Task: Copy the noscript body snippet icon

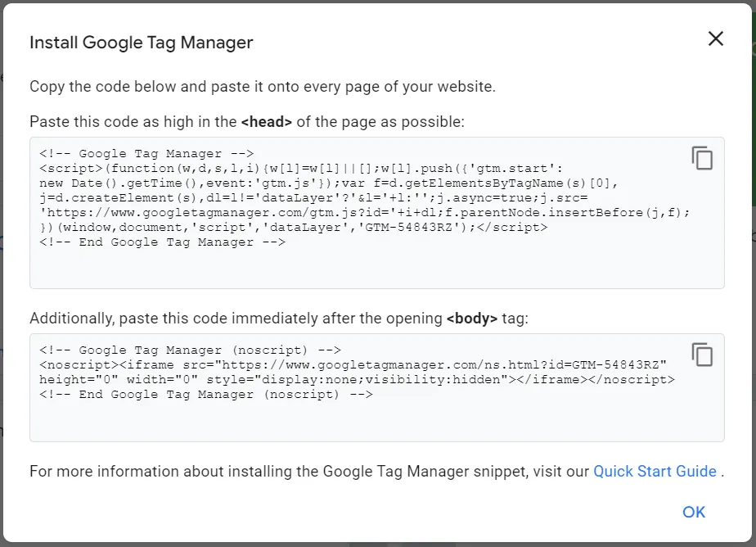Action: [702, 355]
